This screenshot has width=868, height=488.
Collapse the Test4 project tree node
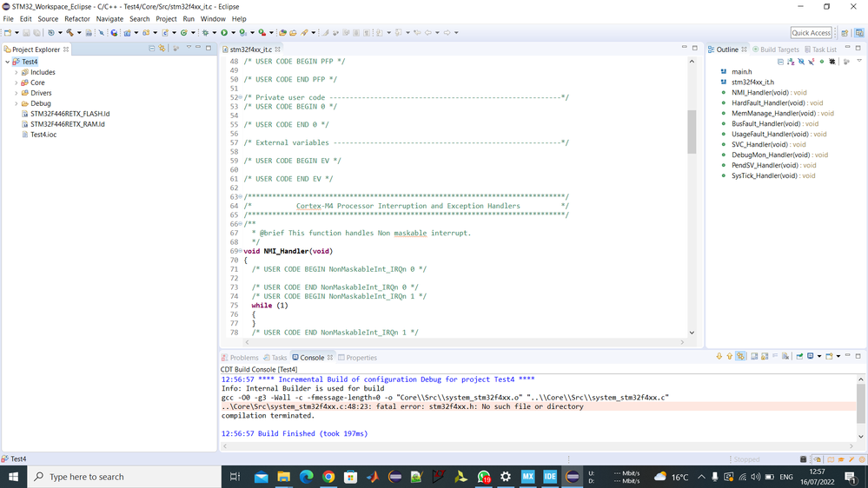7,62
